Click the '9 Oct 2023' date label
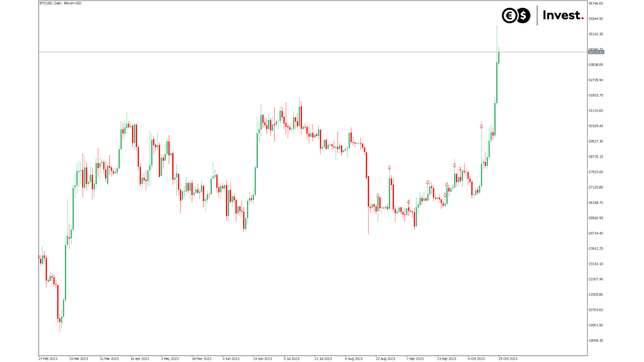The width and height of the screenshot is (644, 362). click(476, 359)
